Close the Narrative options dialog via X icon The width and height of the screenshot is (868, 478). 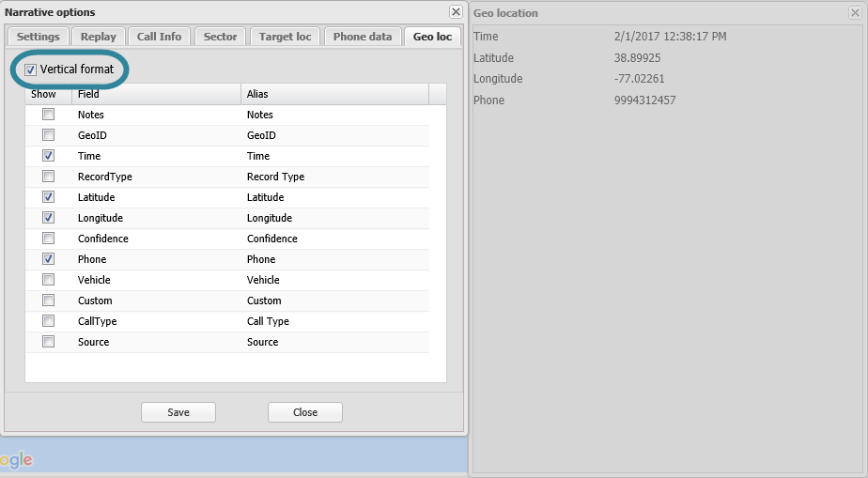pos(456,12)
